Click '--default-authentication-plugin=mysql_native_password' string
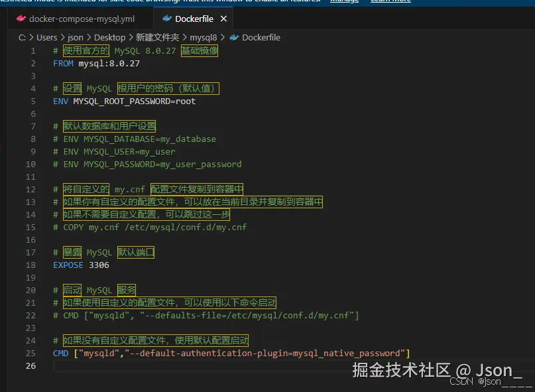The width and height of the screenshot is (535, 392). click(265, 354)
